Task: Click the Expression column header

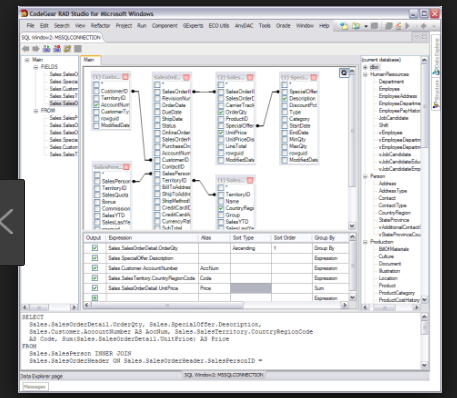Action: [x=152, y=238]
